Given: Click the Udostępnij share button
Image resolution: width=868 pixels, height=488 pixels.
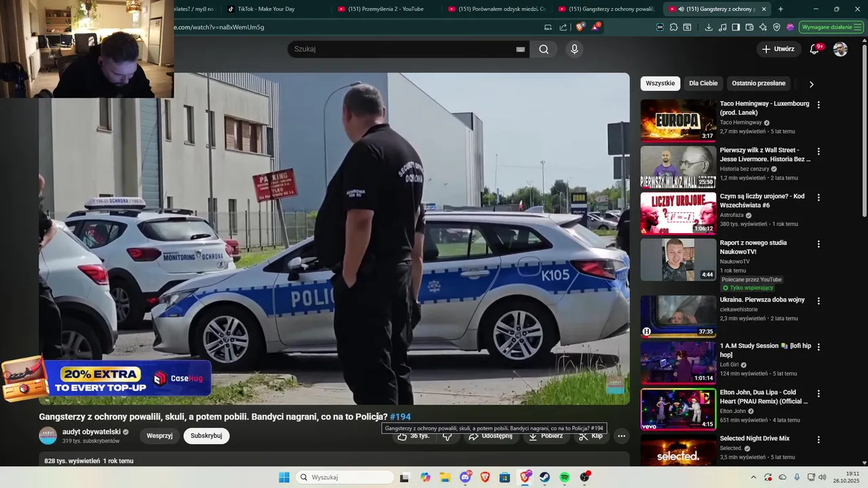Looking at the screenshot, I should coord(492,436).
